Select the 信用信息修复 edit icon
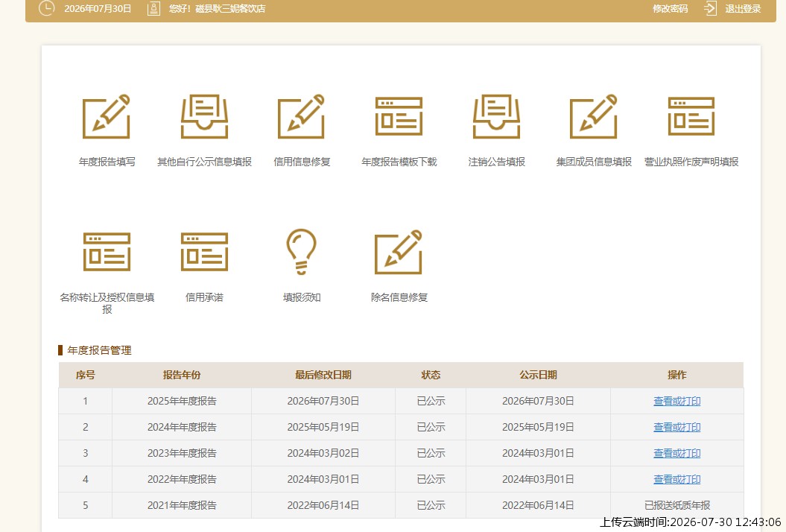Viewport: 786px width, 532px height. click(x=301, y=116)
